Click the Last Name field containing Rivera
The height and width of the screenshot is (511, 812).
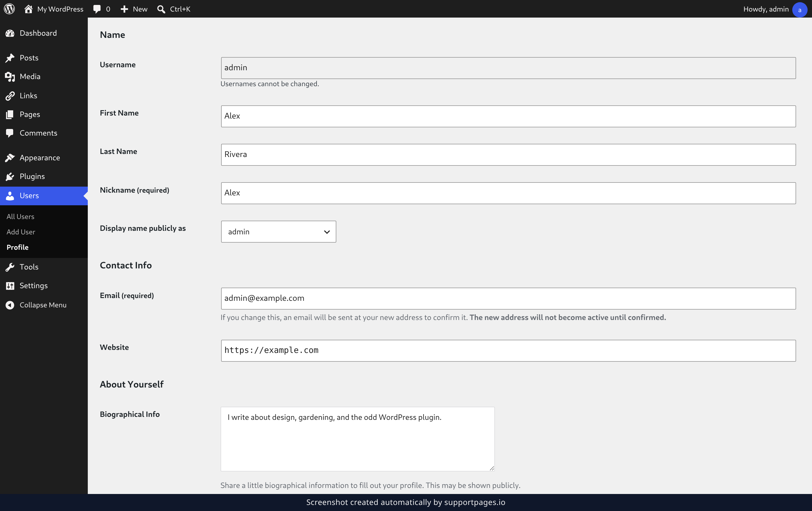coord(508,155)
